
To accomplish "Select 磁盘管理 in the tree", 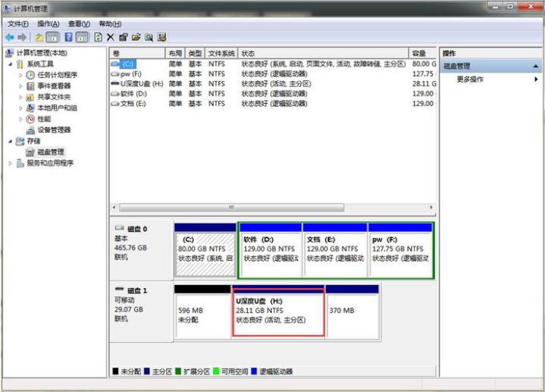I will coord(50,152).
